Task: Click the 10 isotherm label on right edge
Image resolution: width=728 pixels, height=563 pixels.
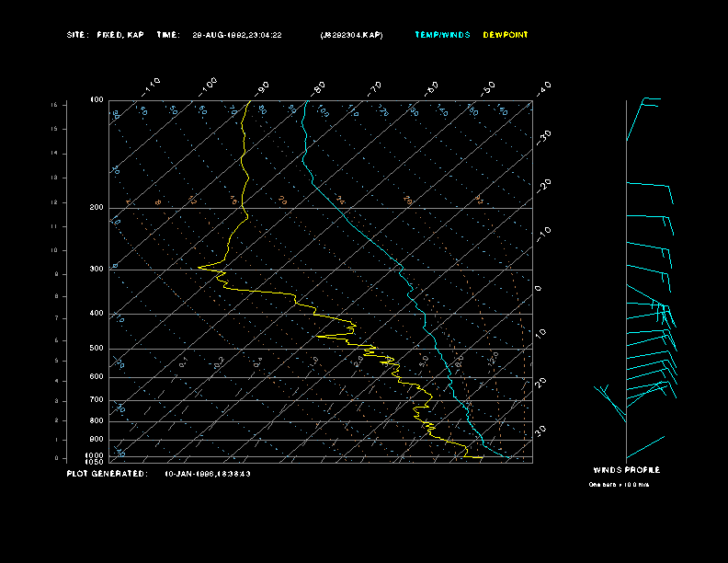Action: coord(540,333)
